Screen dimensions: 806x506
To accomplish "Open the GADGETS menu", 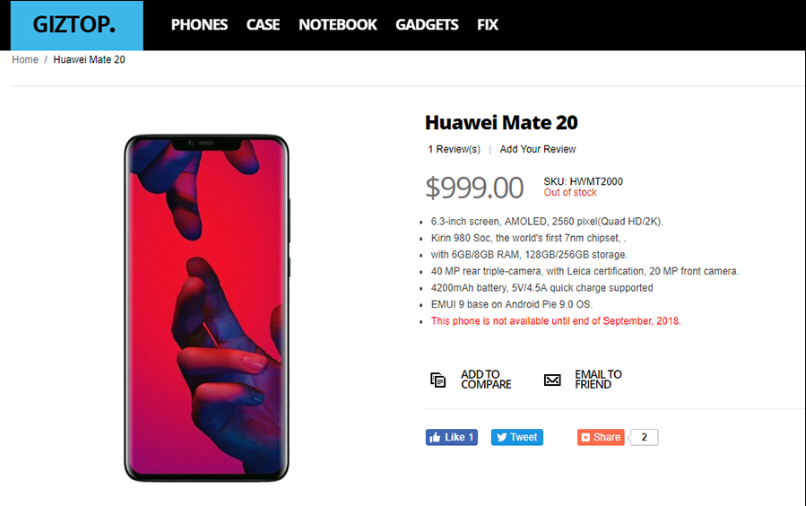I will coord(427,25).
